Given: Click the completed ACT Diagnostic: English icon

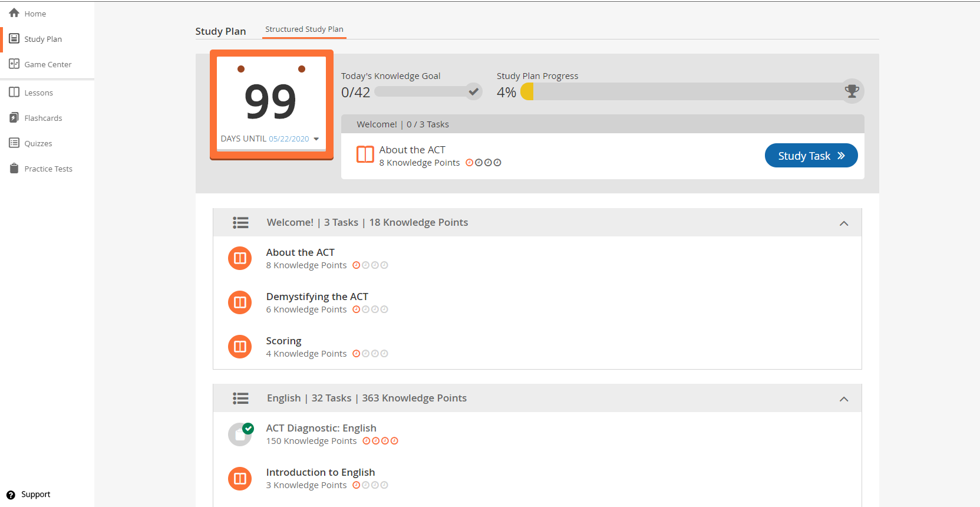Looking at the screenshot, I should tap(240, 434).
